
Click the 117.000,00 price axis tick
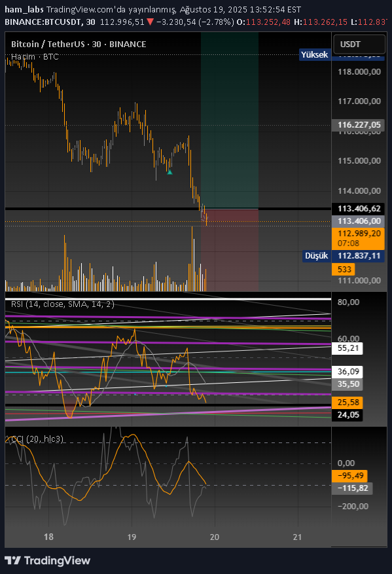tap(359, 101)
